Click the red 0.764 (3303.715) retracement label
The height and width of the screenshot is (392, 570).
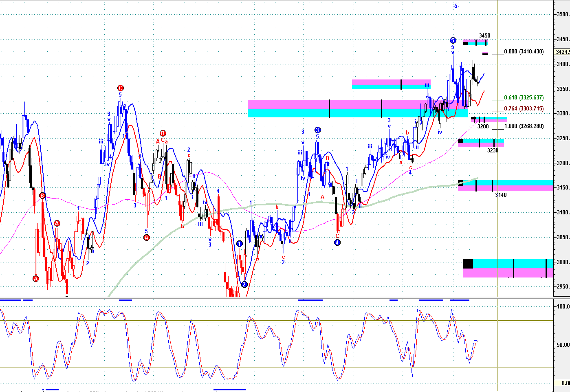(524, 109)
